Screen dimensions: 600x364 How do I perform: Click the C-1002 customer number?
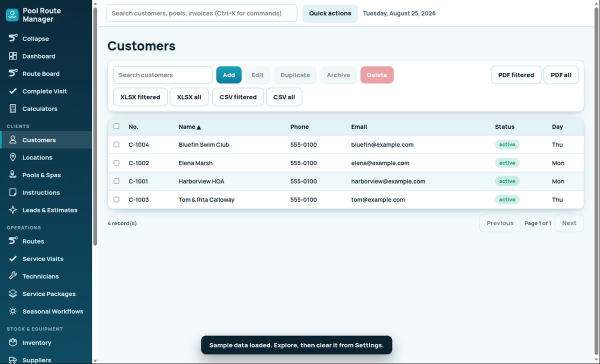[x=138, y=163]
